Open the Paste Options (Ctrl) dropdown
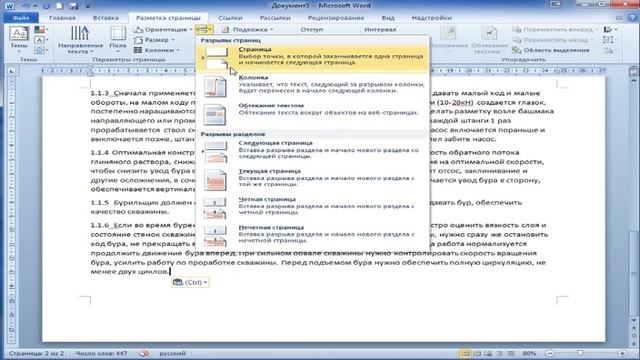 (x=190, y=282)
